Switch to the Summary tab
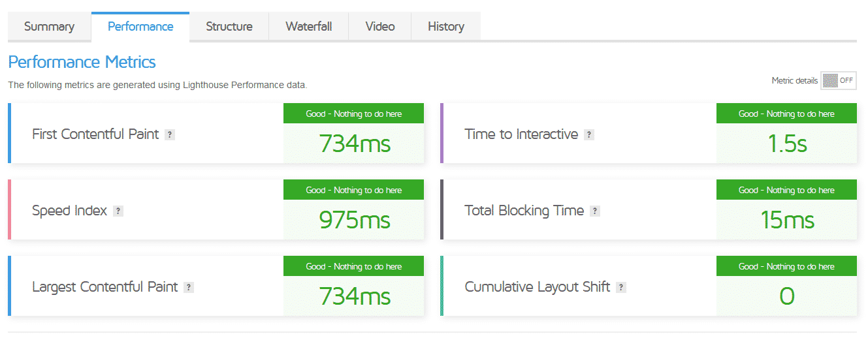Viewport: 868px width, 338px height. tap(49, 27)
